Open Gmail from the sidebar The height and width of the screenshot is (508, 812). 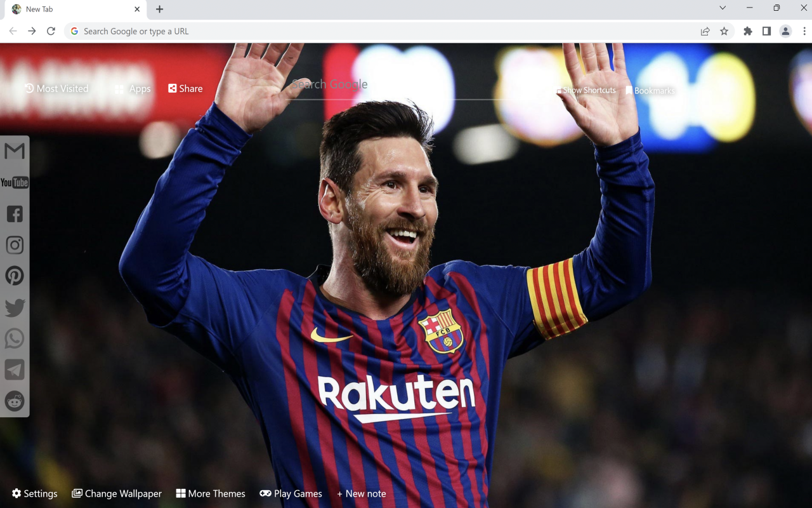click(x=15, y=151)
